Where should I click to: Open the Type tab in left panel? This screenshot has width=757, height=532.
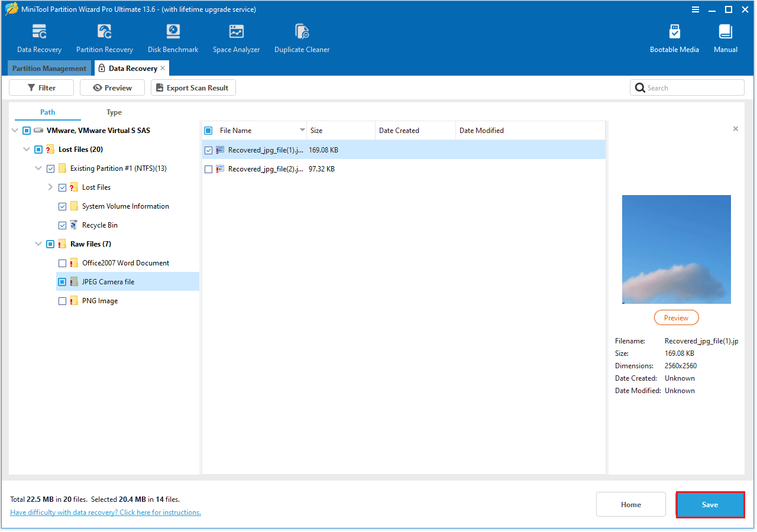pyautogui.click(x=114, y=112)
